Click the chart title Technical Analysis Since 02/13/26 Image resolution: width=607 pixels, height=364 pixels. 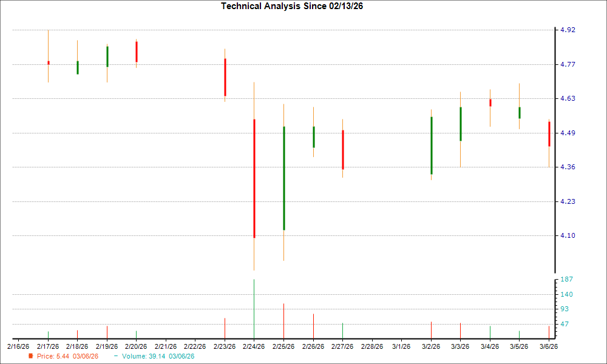coord(296,6)
